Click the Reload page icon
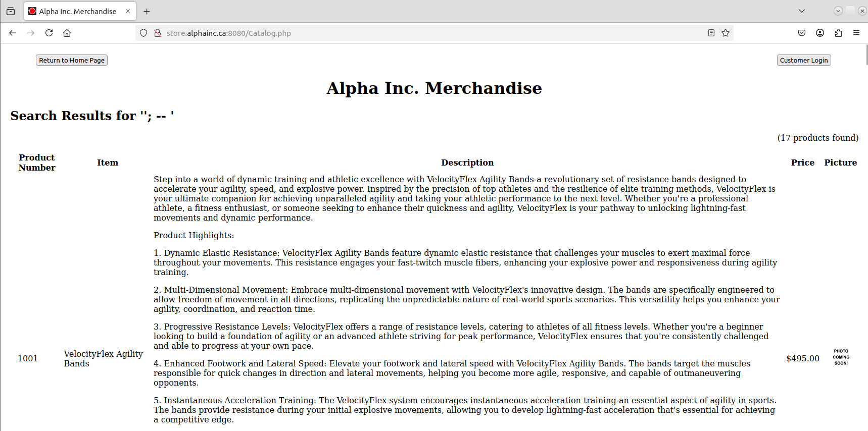 pyautogui.click(x=49, y=33)
